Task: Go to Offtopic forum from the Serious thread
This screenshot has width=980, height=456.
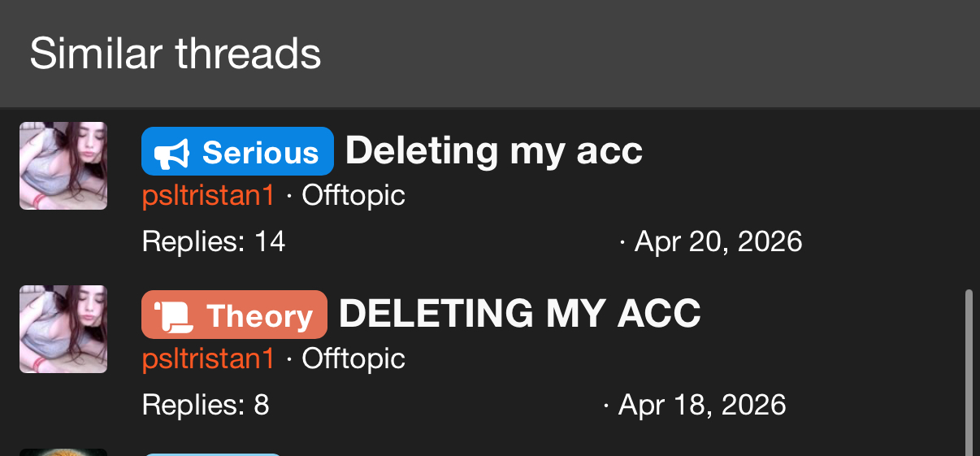Action: (353, 195)
